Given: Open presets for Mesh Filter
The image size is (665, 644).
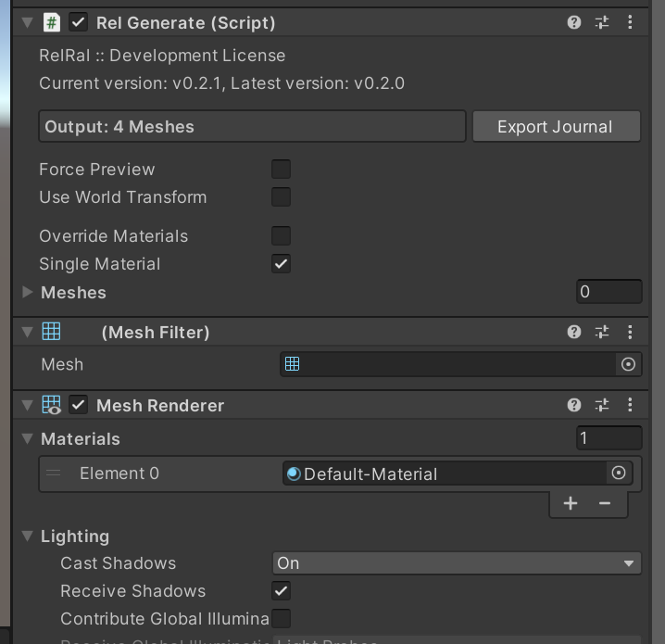Looking at the screenshot, I should point(602,332).
